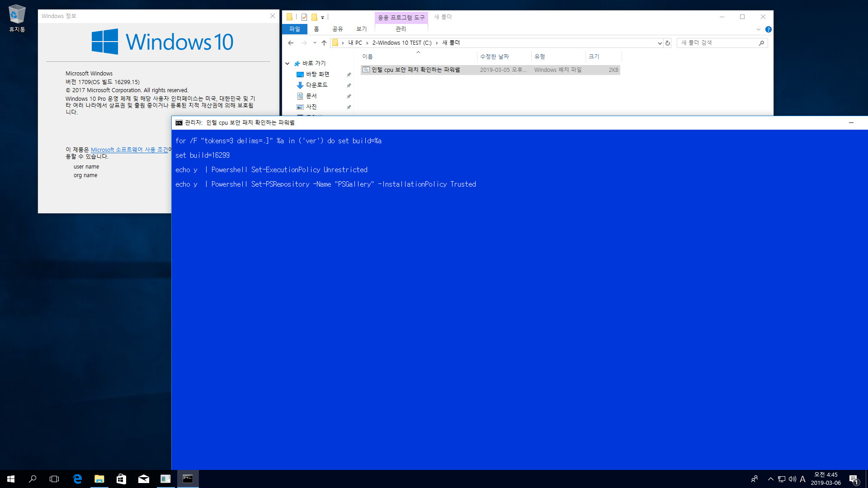Viewport: 868px width, 488px height.
Task: Switch to the command prompt taskbar icon
Action: [x=188, y=479]
